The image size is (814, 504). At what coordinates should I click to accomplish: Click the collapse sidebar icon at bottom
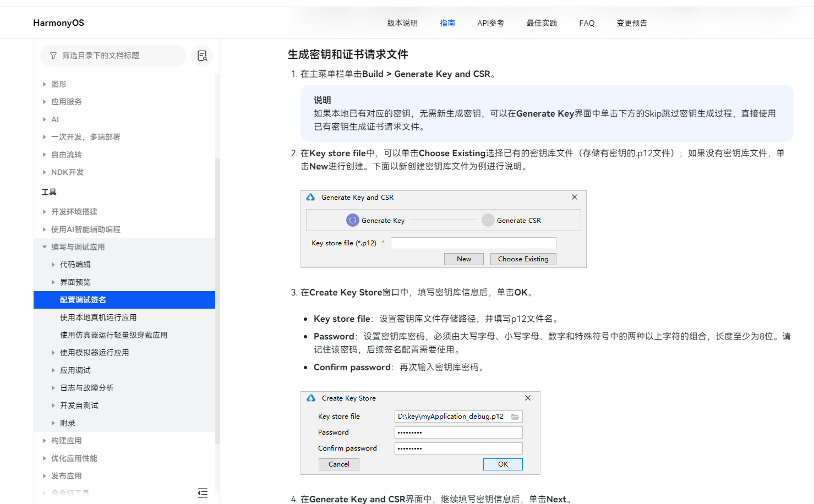(x=203, y=493)
